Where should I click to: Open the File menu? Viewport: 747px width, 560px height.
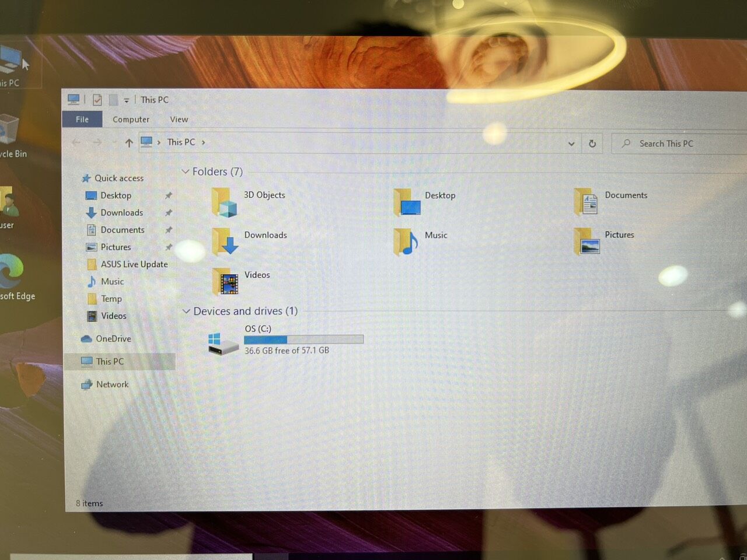coord(82,119)
